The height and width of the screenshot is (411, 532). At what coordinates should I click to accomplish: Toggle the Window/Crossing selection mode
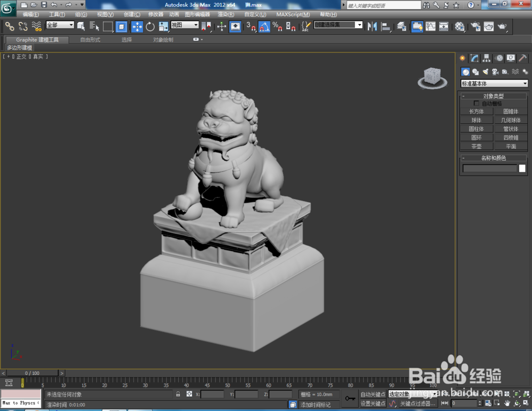click(121, 26)
